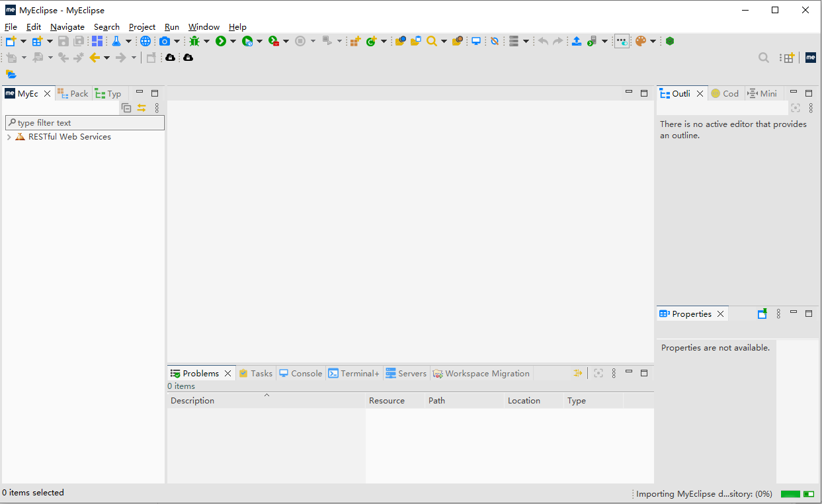This screenshot has width=822, height=504.
Task: Toggle Link with Editor yellow arrows
Action: tap(142, 108)
